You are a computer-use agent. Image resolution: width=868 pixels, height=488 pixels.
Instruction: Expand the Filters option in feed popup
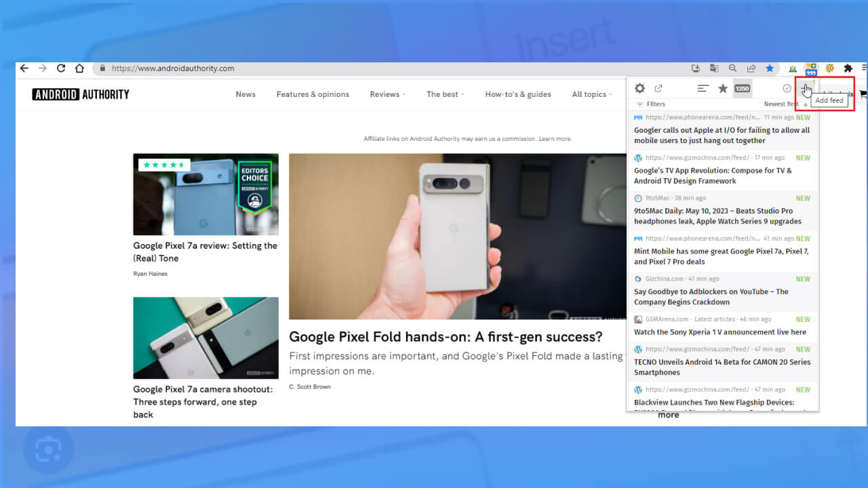(x=651, y=104)
